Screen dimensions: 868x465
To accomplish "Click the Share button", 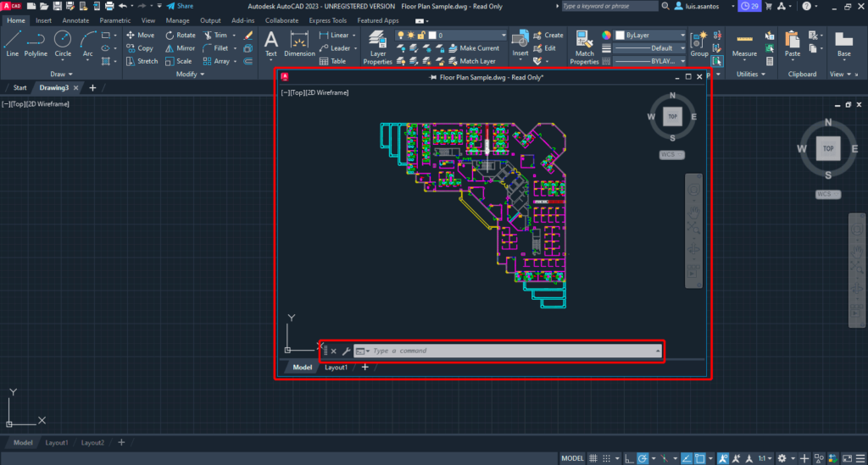I will pos(180,6).
